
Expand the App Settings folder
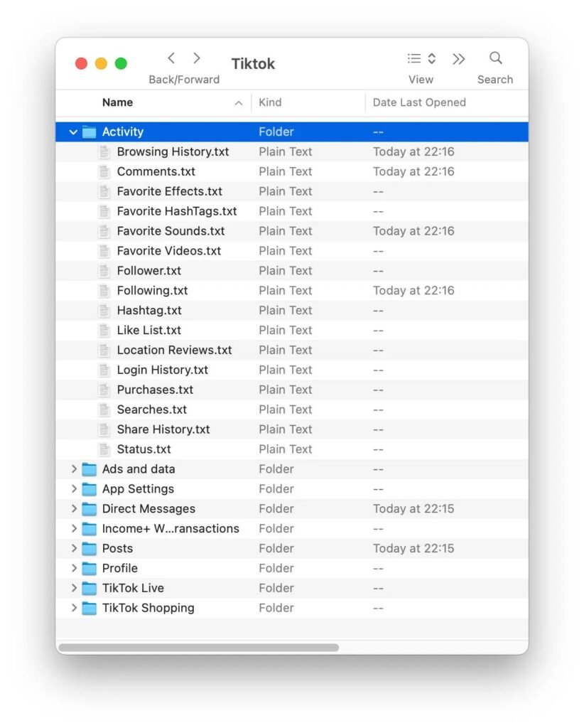(x=74, y=489)
